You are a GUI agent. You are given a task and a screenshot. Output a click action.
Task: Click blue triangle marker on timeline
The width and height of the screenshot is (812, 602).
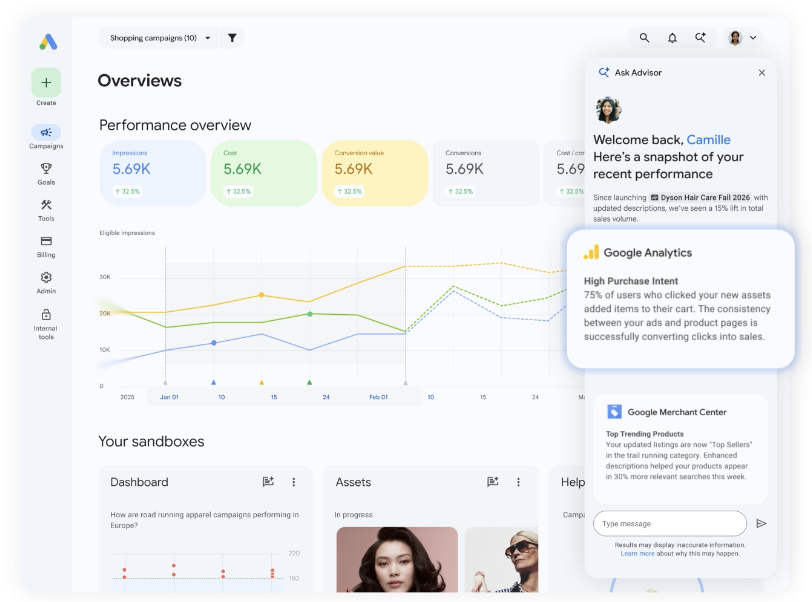(213, 382)
